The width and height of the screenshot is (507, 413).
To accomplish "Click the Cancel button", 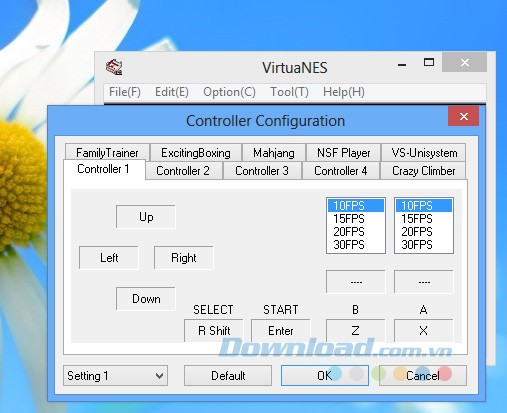I will tap(422, 376).
